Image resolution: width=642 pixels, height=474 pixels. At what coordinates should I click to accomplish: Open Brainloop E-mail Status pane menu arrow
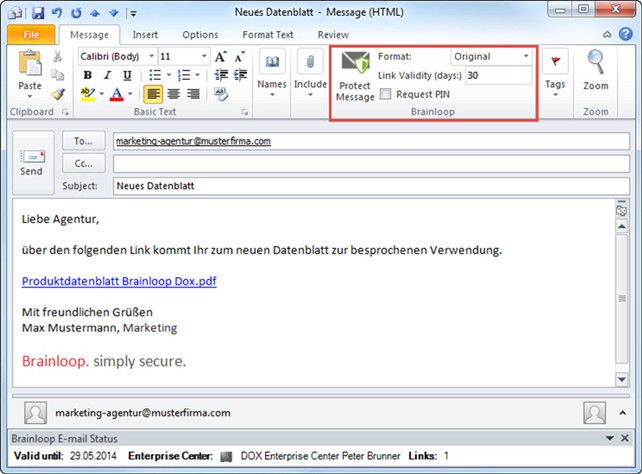[x=610, y=438]
